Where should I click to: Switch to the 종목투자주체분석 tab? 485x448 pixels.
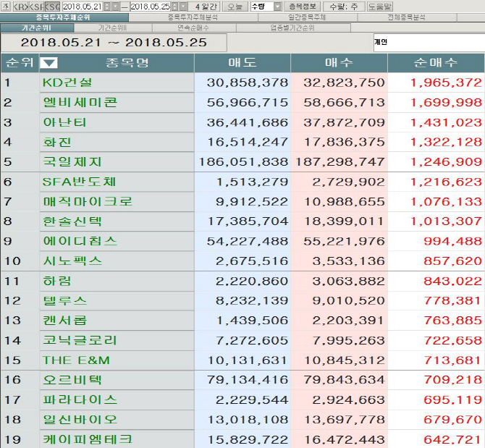pyautogui.click(x=192, y=17)
